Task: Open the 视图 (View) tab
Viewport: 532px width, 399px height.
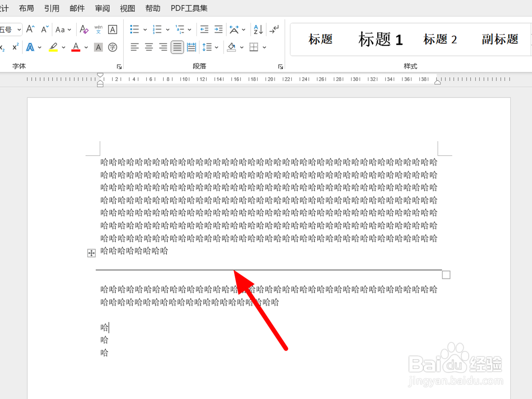Action: click(128, 8)
